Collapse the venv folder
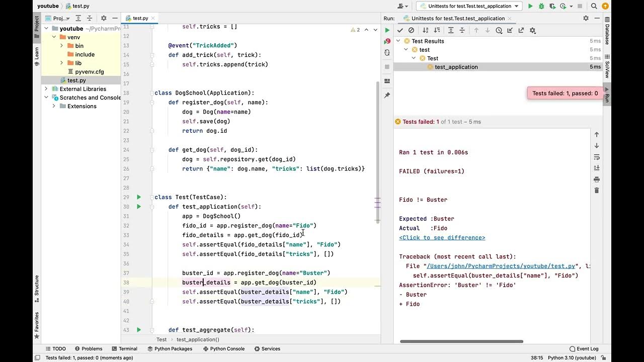644x362 pixels. tap(54, 37)
